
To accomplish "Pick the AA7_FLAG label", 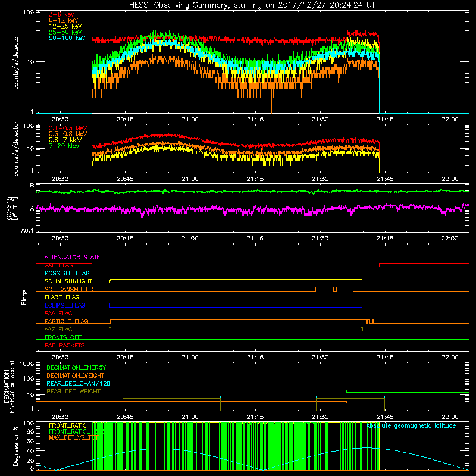I will tap(58, 330).
